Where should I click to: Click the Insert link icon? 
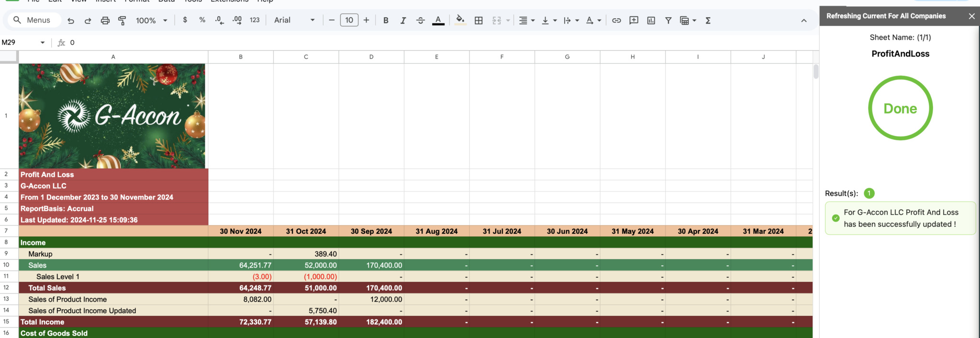616,20
